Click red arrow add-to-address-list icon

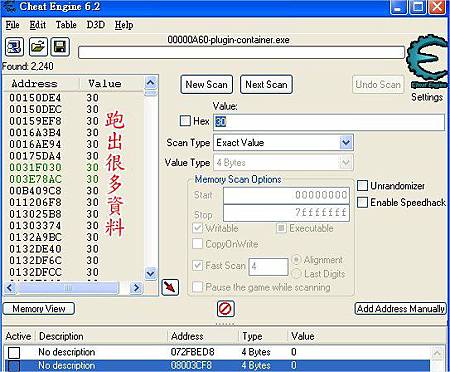pos(170,287)
